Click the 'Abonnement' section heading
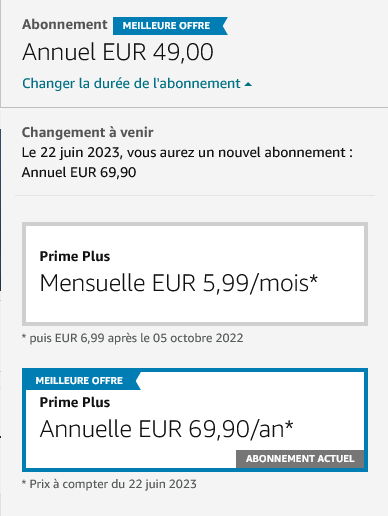 65,24
